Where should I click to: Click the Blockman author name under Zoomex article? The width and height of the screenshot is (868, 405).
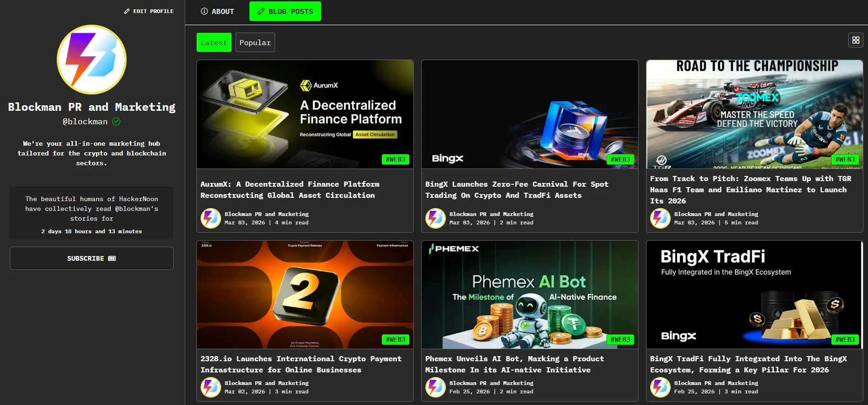tap(716, 214)
